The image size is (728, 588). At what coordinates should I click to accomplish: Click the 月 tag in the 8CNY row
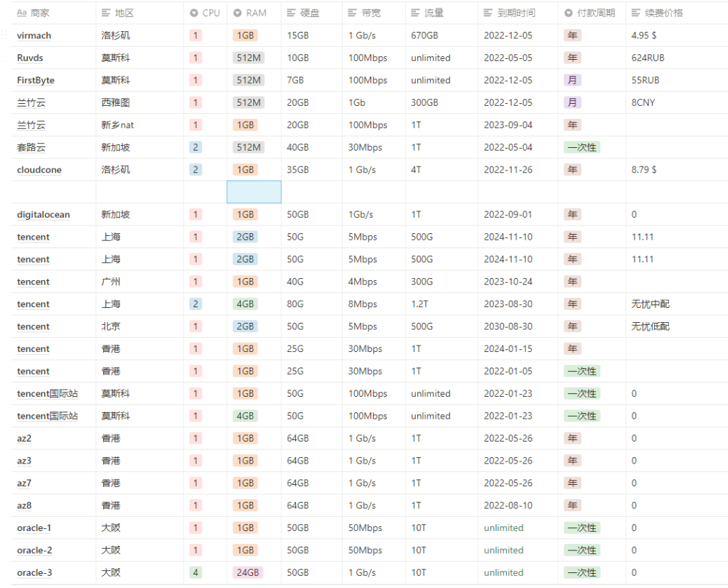(x=572, y=102)
